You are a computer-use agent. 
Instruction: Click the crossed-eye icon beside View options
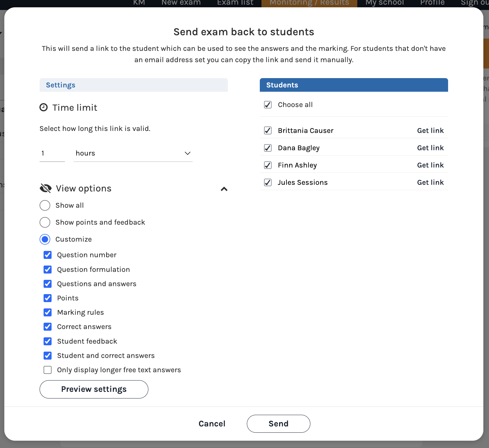pyautogui.click(x=45, y=188)
